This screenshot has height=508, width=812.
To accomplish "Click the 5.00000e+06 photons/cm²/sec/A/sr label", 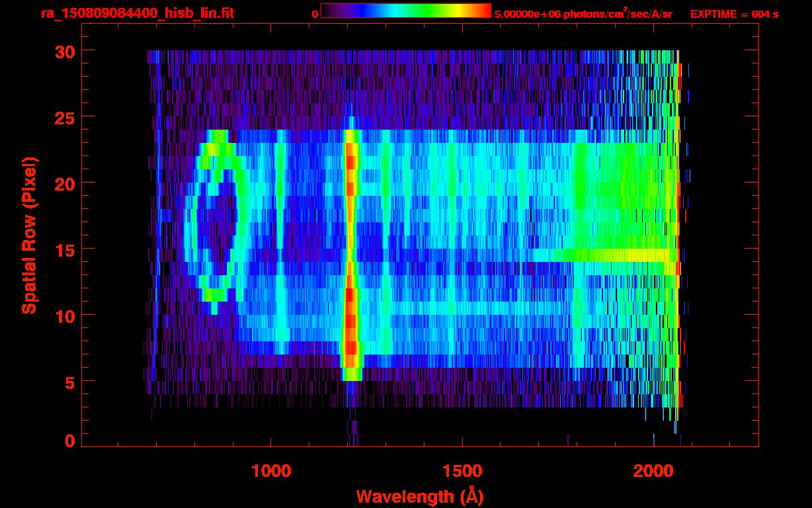I will [x=583, y=13].
